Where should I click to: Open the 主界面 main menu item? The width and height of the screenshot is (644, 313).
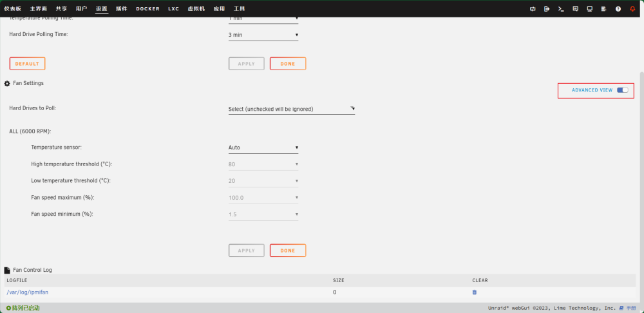click(x=38, y=8)
